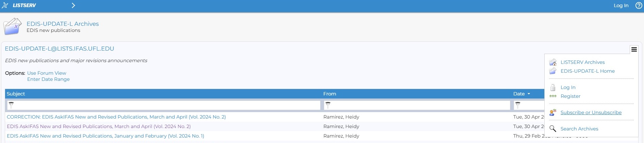Click the Date column sort arrow
This screenshot has width=644, height=143.
[x=529, y=94]
